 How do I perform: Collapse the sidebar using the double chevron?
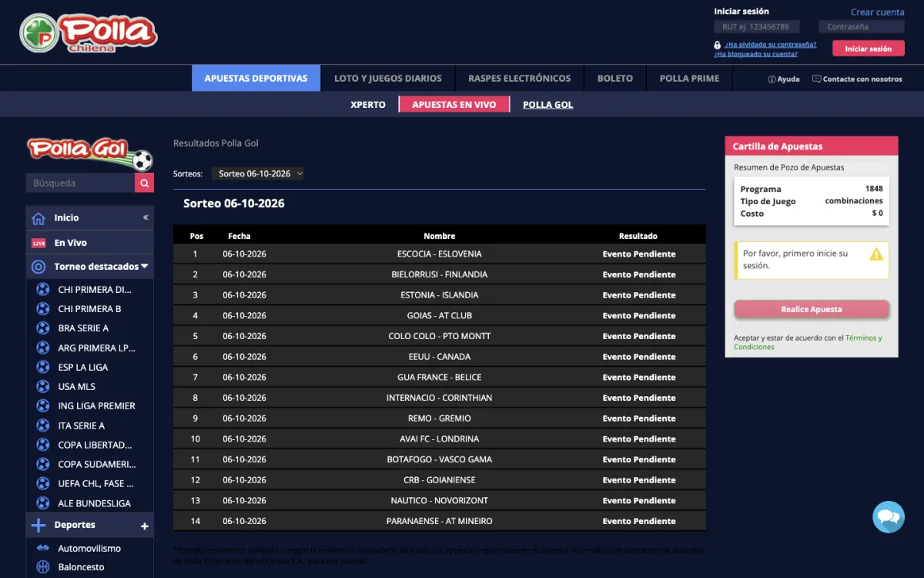pyautogui.click(x=146, y=218)
